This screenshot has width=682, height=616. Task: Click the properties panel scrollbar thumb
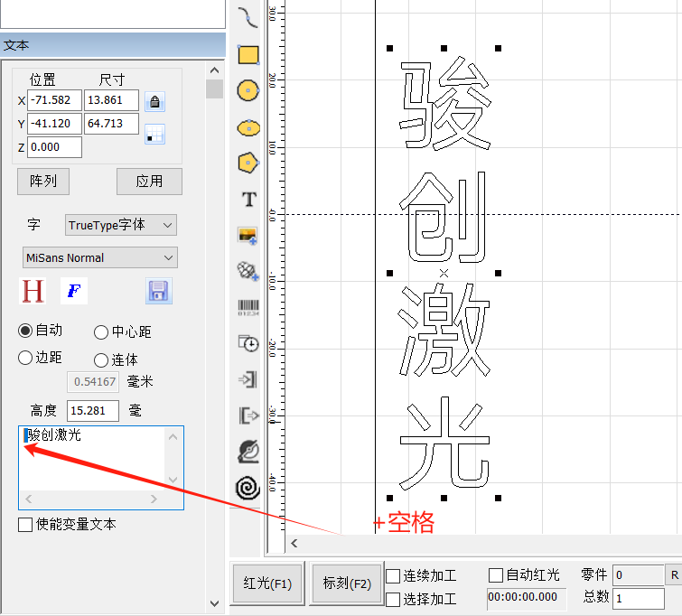pos(214,89)
